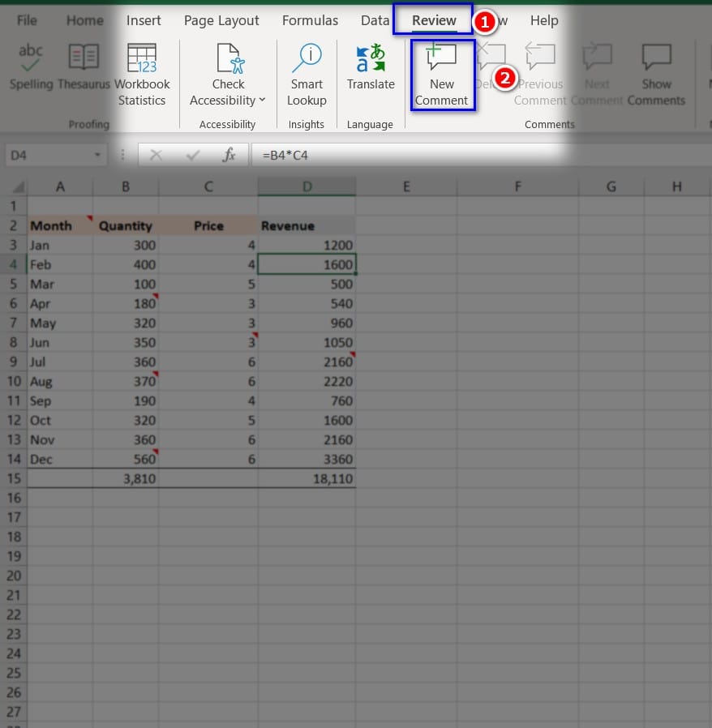Viewport: 712px width, 728px height.
Task: Launch Smart Lookup
Action: [307, 75]
